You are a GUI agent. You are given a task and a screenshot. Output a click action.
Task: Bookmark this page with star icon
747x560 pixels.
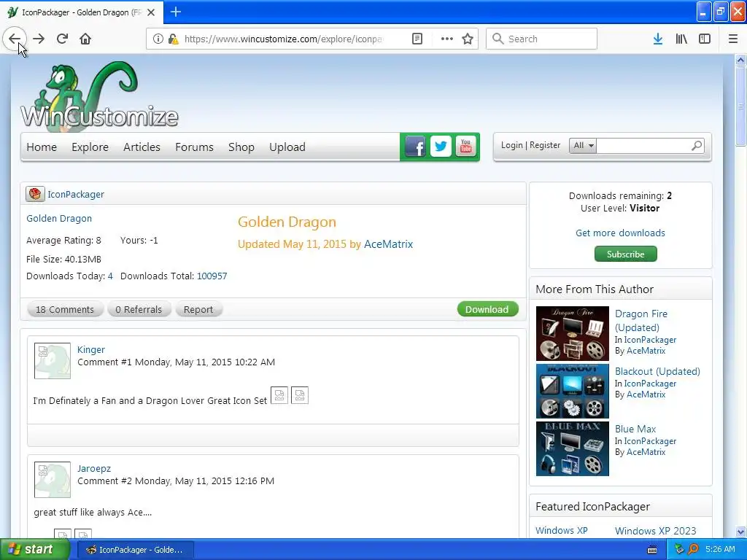click(468, 39)
